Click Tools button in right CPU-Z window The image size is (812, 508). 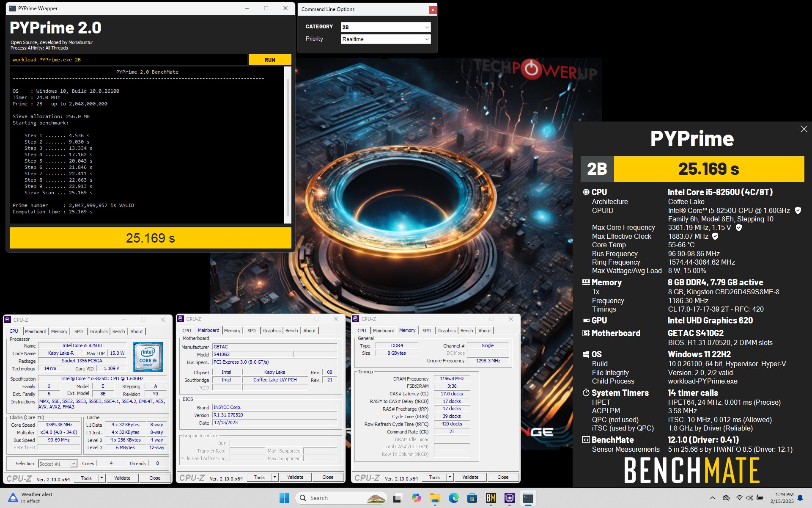click(x=434, y=477)
